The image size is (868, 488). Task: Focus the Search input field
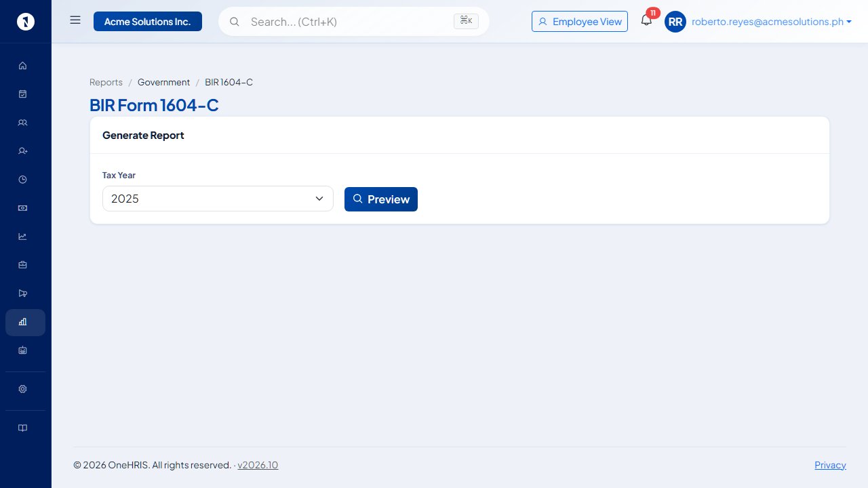point(354,22)
